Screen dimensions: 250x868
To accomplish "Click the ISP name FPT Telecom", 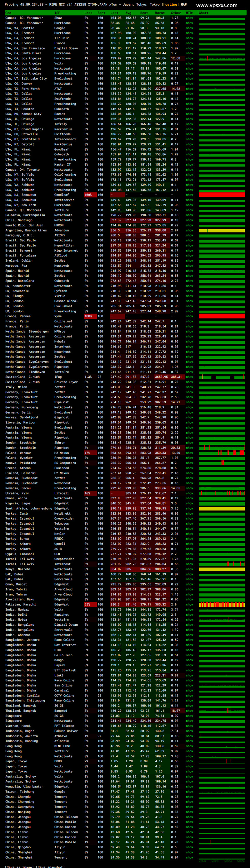I will [x=64, y=726].
